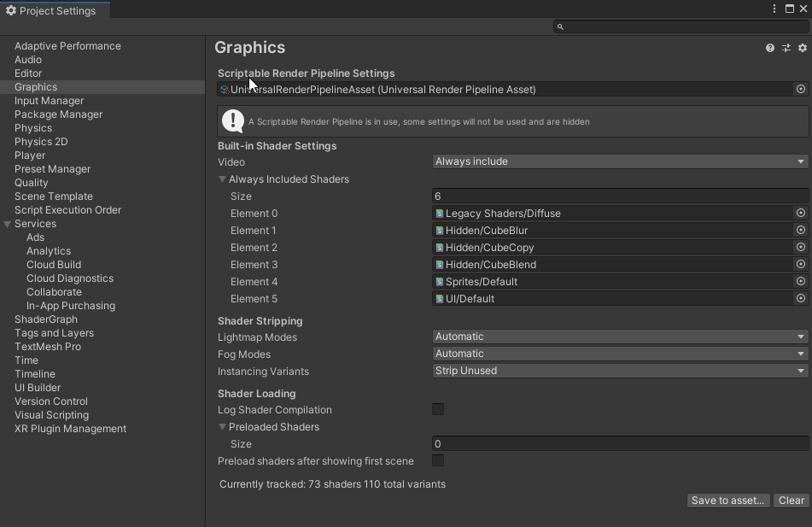Open the Graphics settings help icon
812x527 pixels.
pos(769,48)
